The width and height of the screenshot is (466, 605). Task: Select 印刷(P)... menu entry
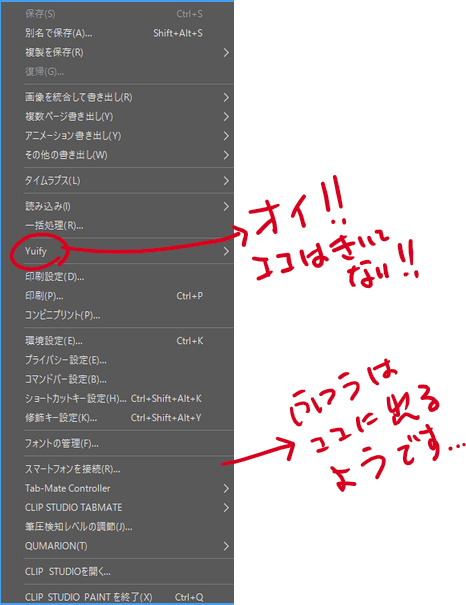click(x=117, y=296)
